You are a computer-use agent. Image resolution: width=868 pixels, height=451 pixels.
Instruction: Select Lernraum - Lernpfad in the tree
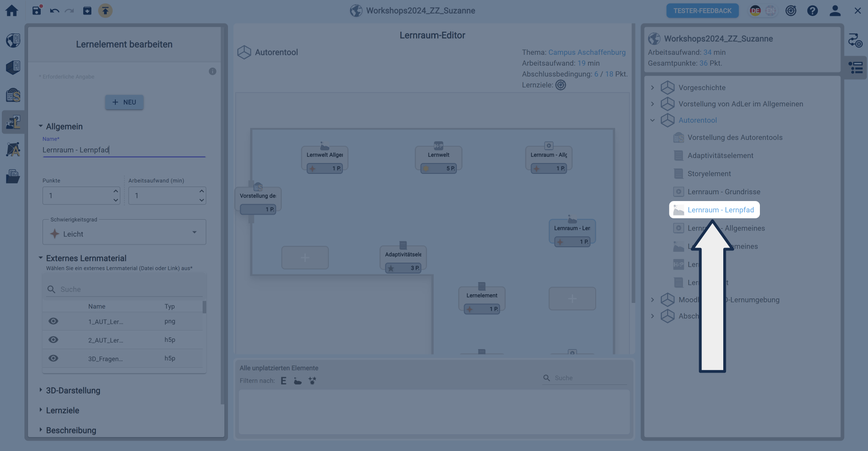point(720,210)
